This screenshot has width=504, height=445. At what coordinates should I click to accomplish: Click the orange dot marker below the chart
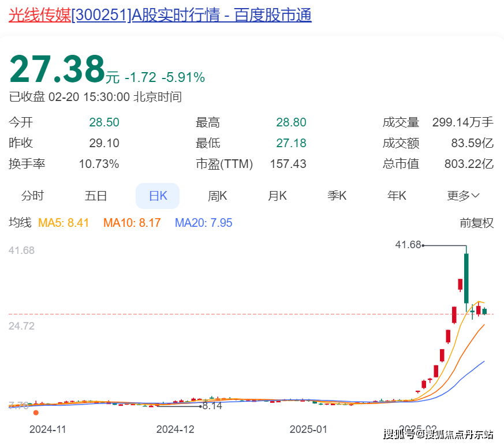[36, 413]
